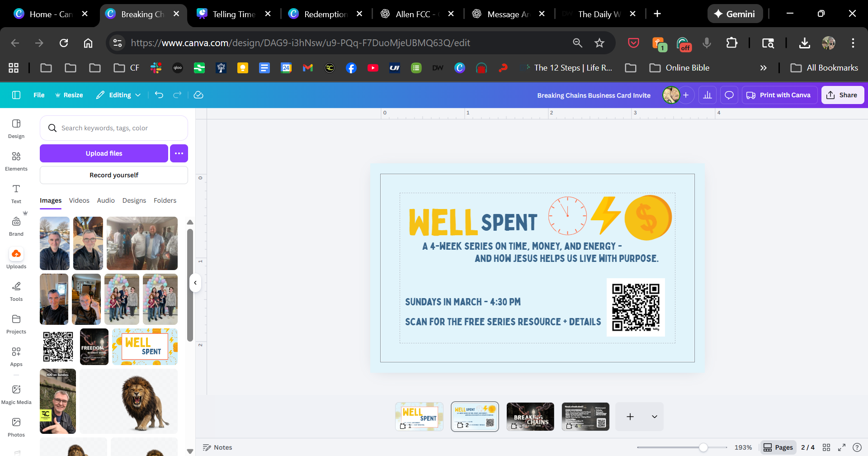Enter fullscreen presentation view
This screenshot has width=868, height=456.
(x=842, y=447)
